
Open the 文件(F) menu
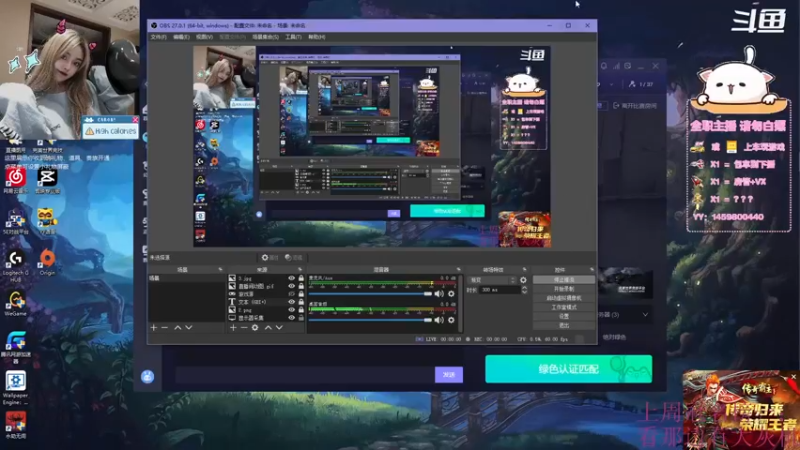[x=158, y=37]
